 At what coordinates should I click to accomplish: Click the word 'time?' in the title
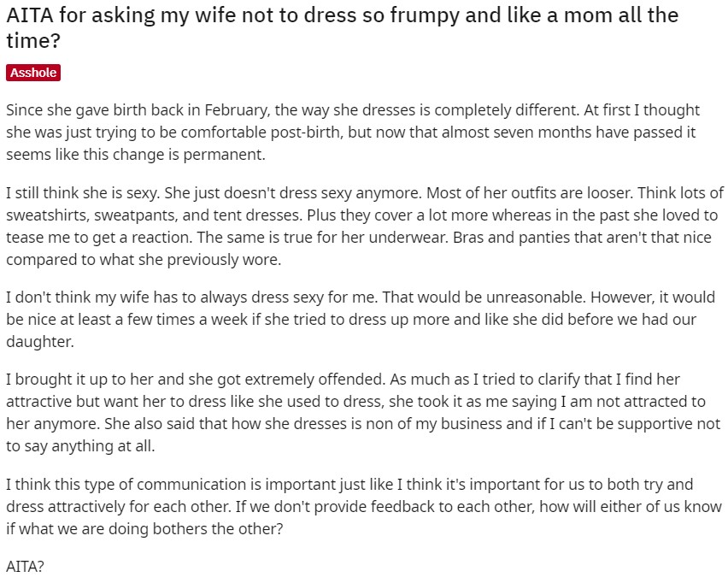click(33, 40)
